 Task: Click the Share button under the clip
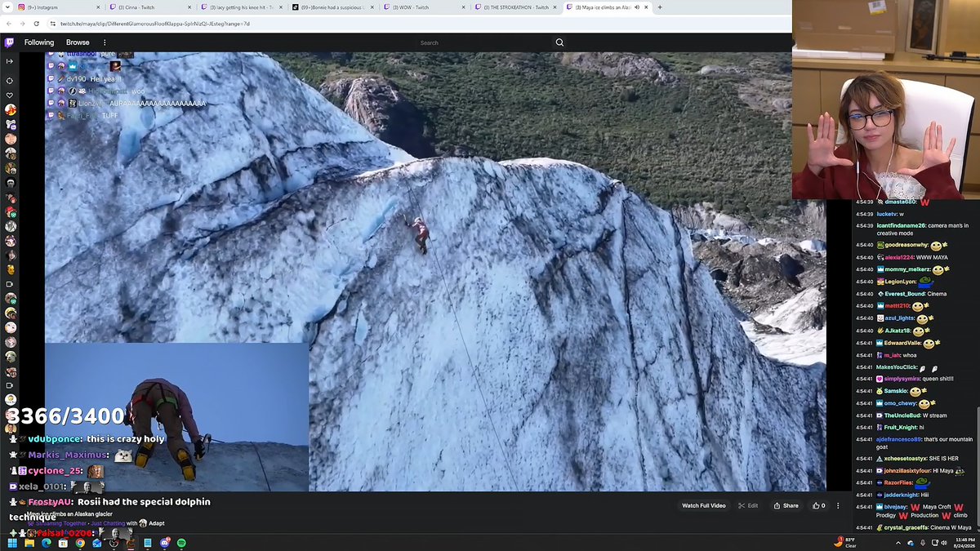point(786,505)
